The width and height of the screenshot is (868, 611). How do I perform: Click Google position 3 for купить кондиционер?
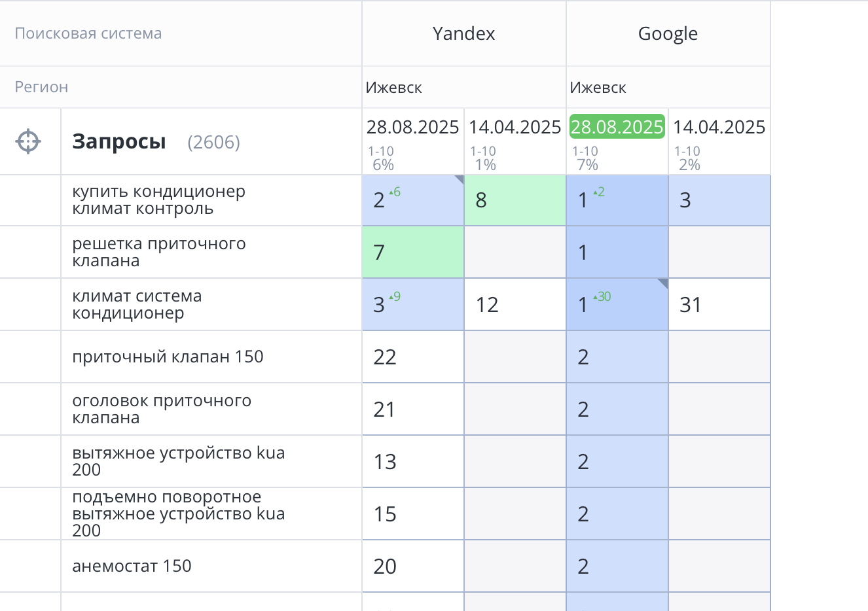(x=719, y=200)
